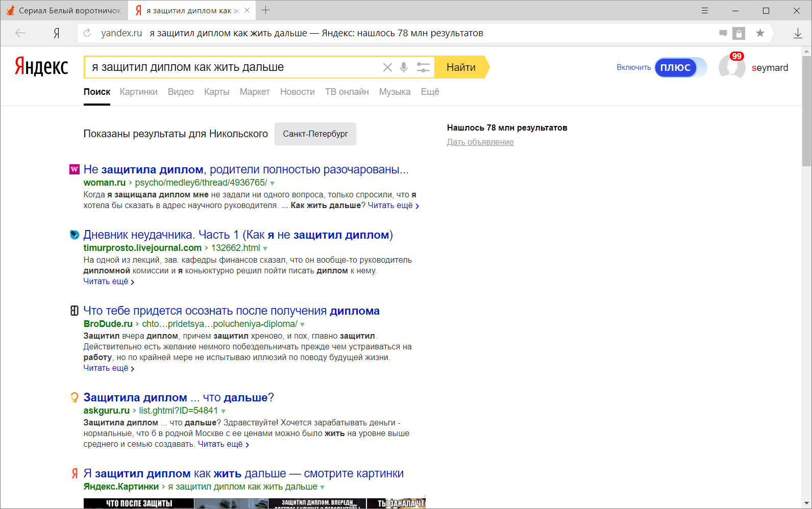Click the BroDude.ru favicon

click(x=75, y=311)
